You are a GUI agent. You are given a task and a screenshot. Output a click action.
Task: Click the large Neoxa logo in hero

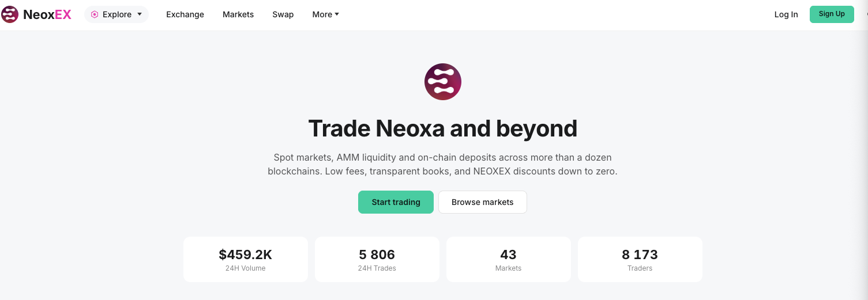click(x=443, y=82)
